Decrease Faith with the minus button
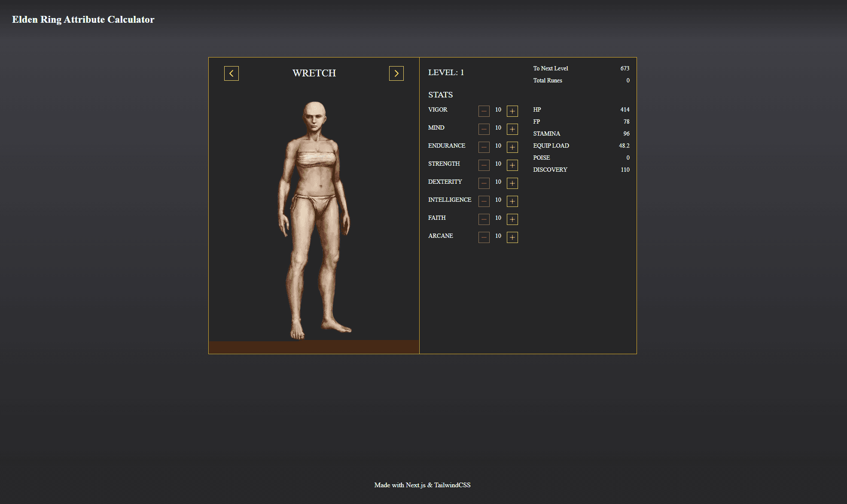This screenshot has height=504, width=847. [484, 219]
